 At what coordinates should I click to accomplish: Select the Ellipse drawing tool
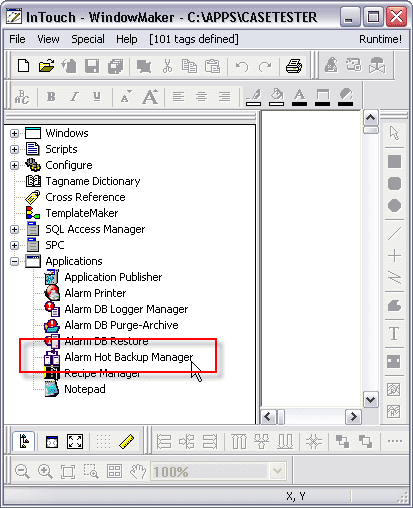[x=394, y=205]
